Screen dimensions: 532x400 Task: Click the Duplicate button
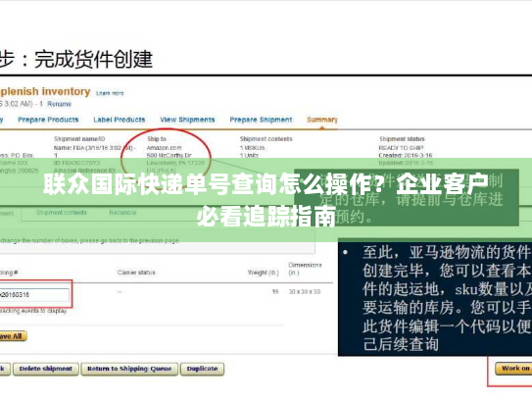coord(202,369)
